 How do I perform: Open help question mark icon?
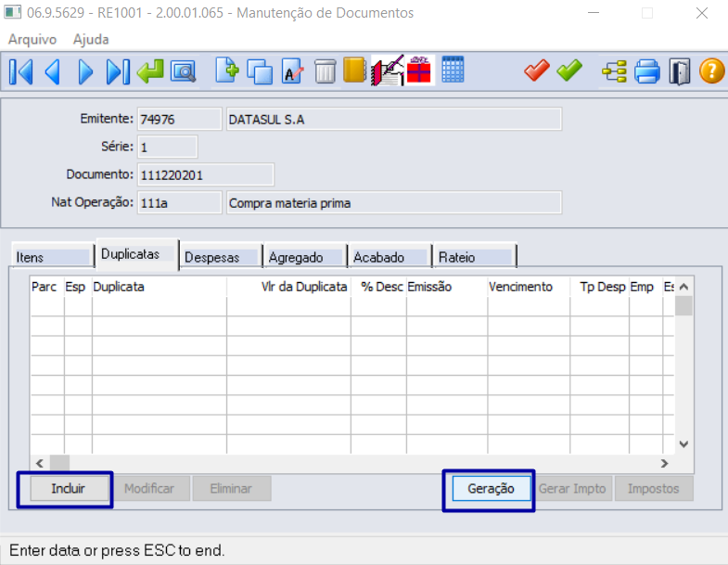pyautogui.click(x=711, y=71)
